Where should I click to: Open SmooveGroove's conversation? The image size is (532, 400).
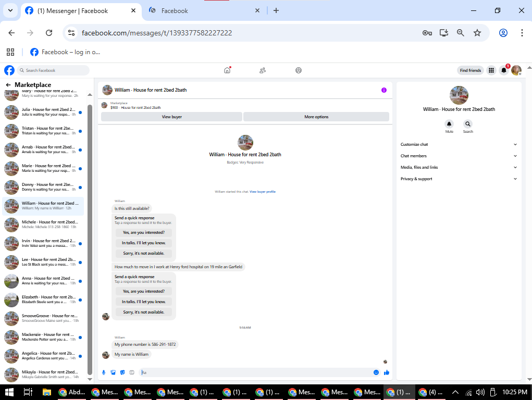point(43,318)
